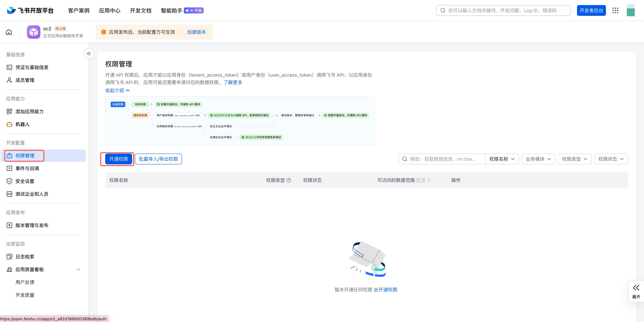Image resolution: width=644 pixels, height=322 pixels.
Task: Open 开发文档 in top navigation
Action: [x=141, y=10]
